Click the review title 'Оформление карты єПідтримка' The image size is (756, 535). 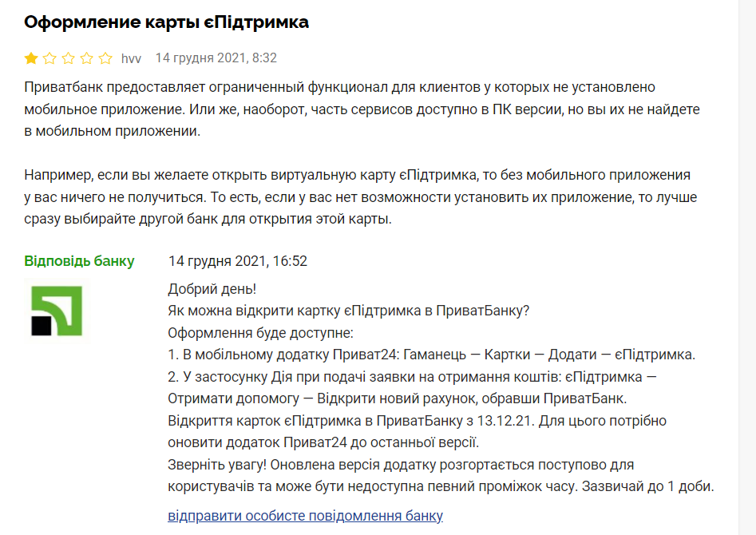click(x=166, y=22)
